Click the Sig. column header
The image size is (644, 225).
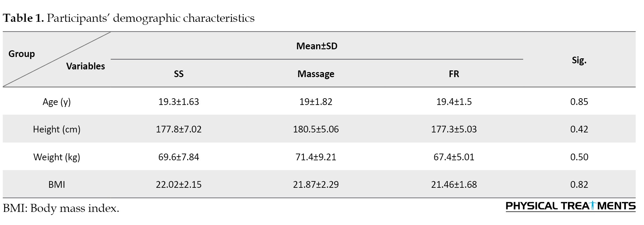pyautogui.click(x=579, y=60)
